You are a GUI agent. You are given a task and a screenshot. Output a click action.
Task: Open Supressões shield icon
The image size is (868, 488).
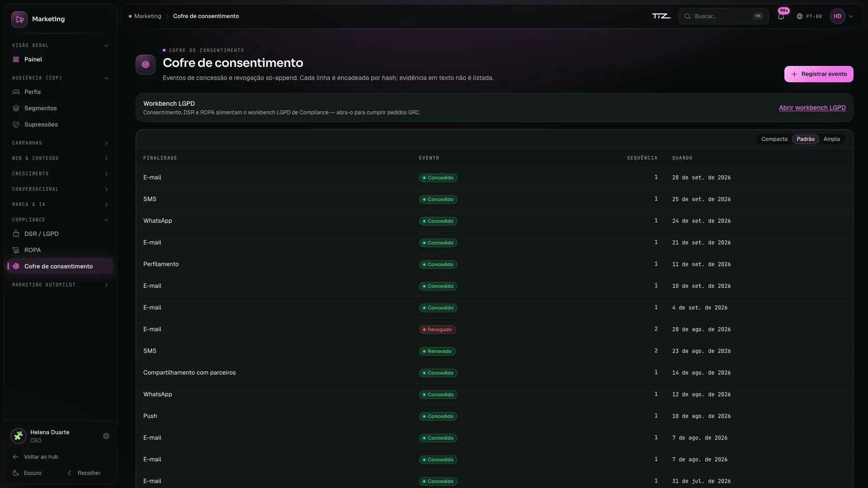coord(16,125)
